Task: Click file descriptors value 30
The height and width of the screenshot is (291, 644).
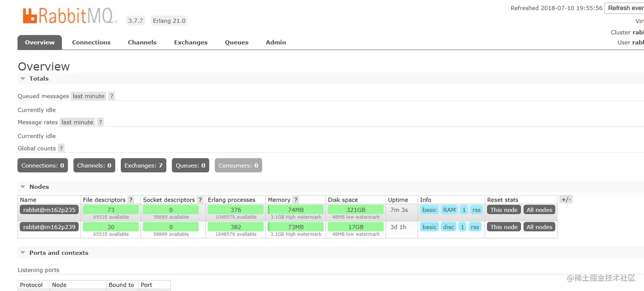Action: (111, 227)
